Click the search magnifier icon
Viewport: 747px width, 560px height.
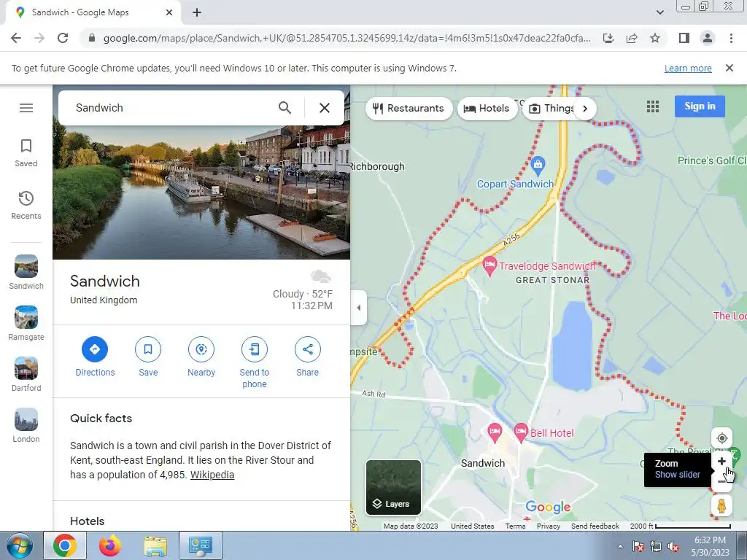tap(285, 108)
